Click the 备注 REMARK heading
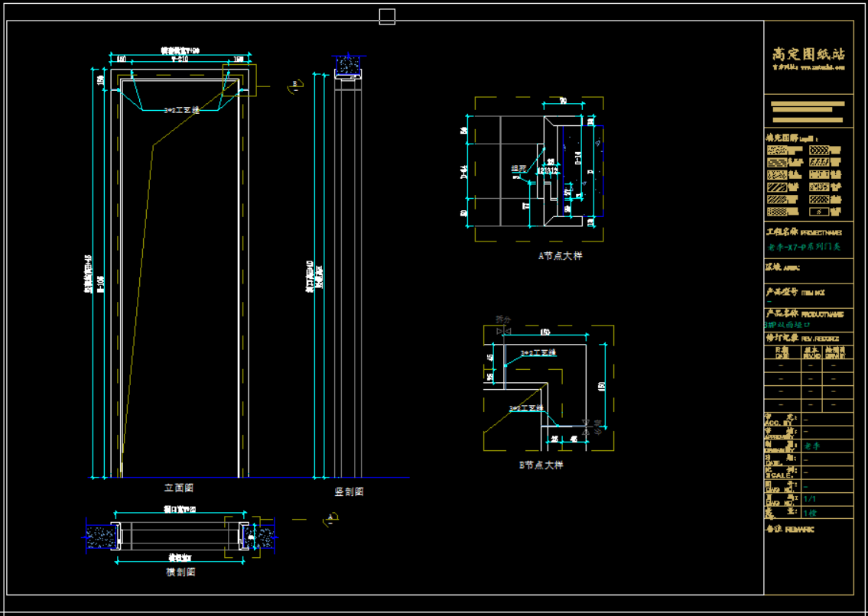 click(790, 529)
